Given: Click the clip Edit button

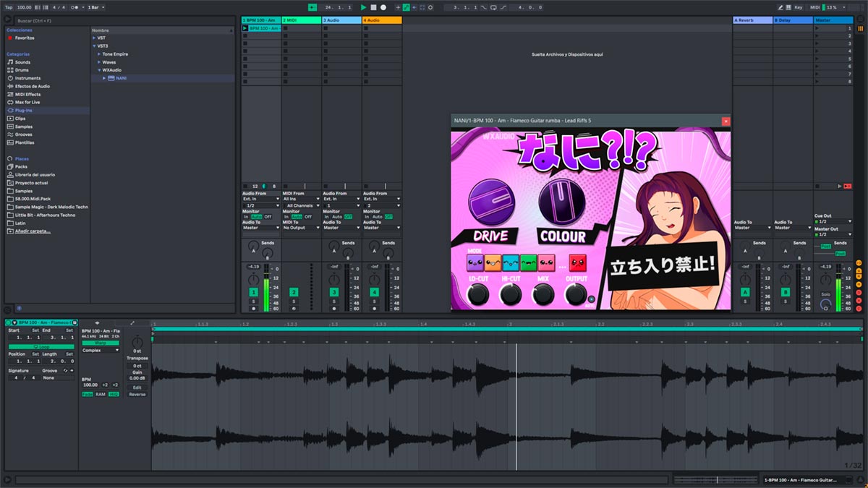Looking at the screenshot, I should point(137,388).
